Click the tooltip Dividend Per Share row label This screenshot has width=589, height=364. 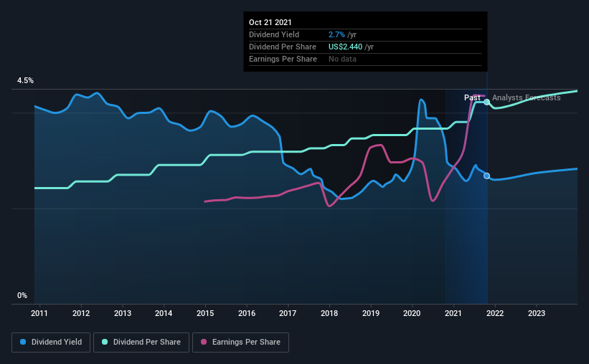click(283, 47)
